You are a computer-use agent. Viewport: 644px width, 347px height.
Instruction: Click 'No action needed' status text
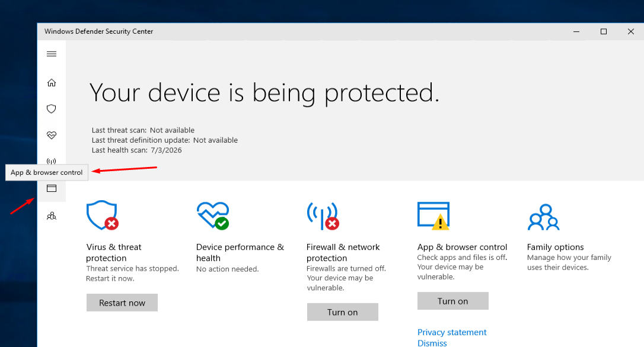227,269
